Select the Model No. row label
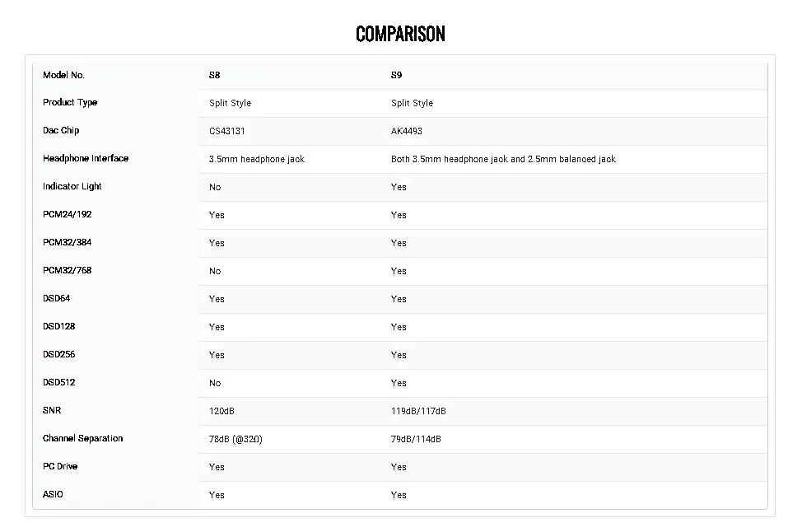This screenshot has height=532, width=802. (63, 75)
